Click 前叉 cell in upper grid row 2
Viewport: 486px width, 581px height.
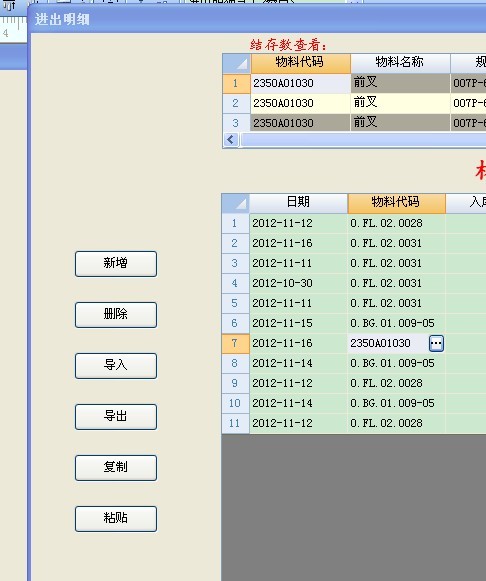400,103
